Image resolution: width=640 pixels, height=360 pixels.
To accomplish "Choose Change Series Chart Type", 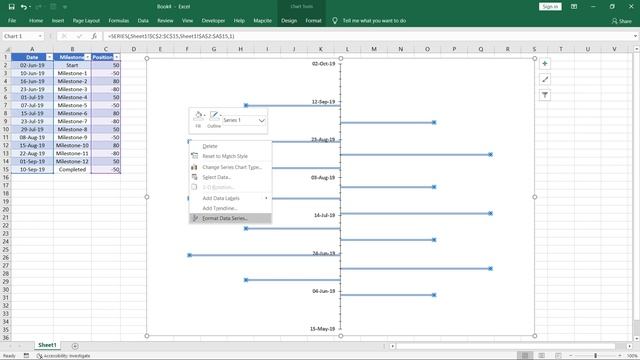I will point(231,167).
